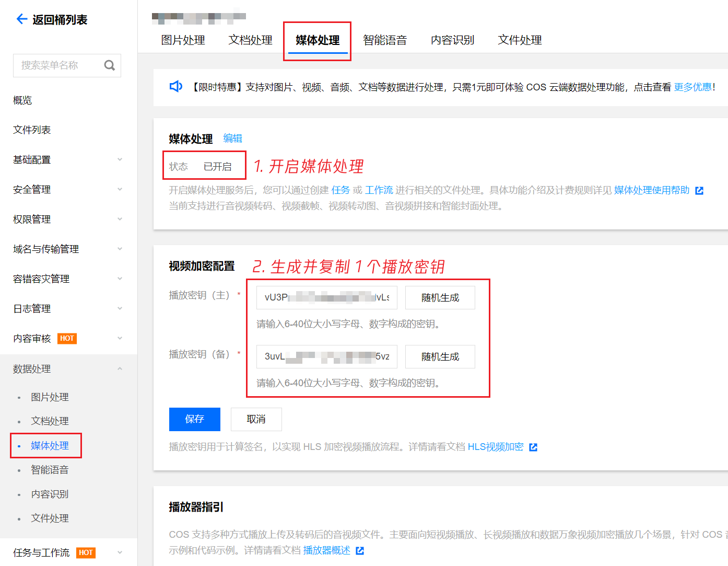This screenshot has width=728, height=566.
Task: Click the 播放密钥（备） input field
Action: click(x=326, y=356)
